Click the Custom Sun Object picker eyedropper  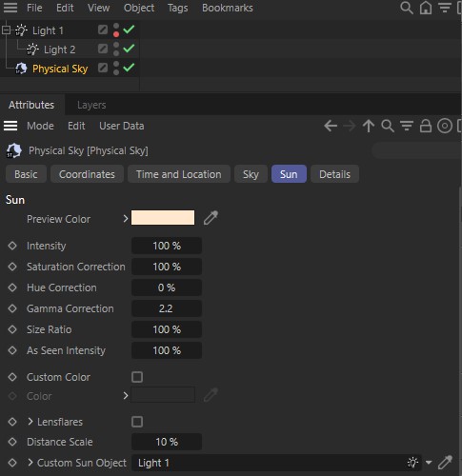pyautogui.click(x=445, y=463)
